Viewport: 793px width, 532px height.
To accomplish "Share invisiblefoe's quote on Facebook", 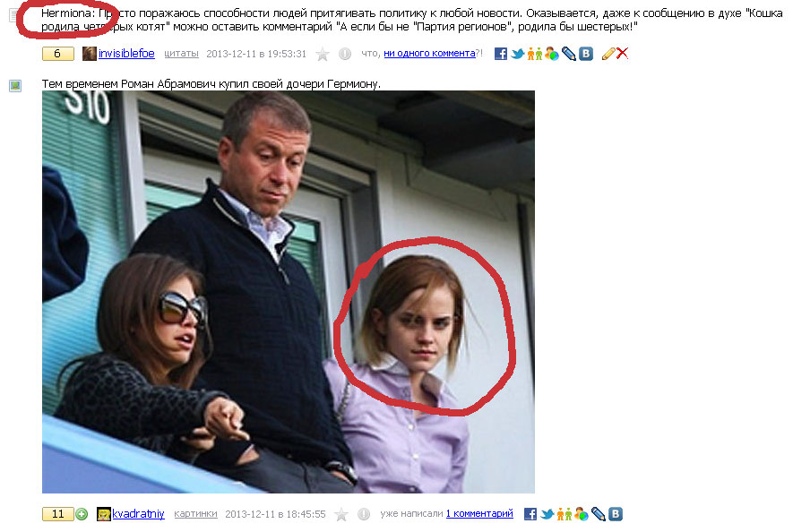I will pyautogui.click(x=500, y=54).
